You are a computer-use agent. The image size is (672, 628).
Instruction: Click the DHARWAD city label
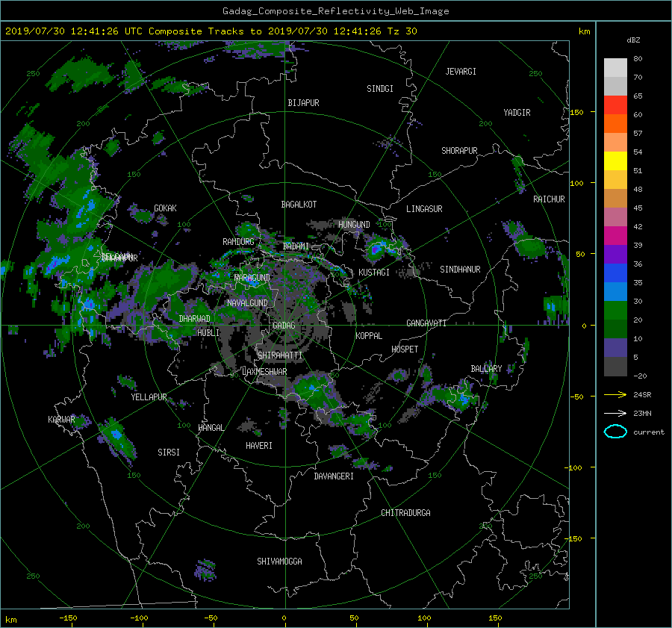click(x=194, y=319)
